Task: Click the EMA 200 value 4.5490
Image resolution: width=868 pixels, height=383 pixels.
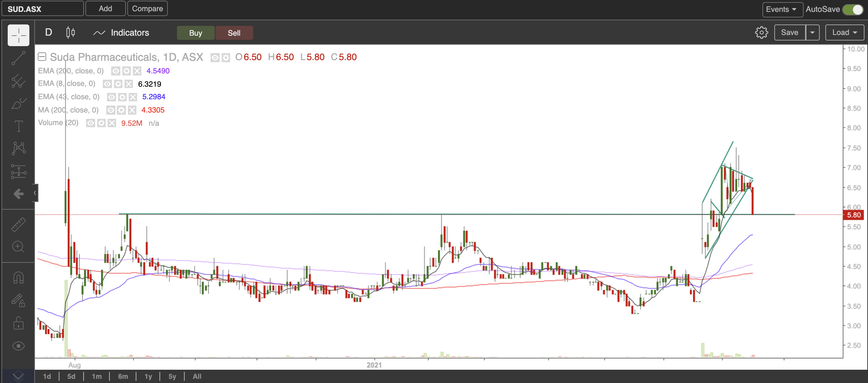Action: point(158,71)
